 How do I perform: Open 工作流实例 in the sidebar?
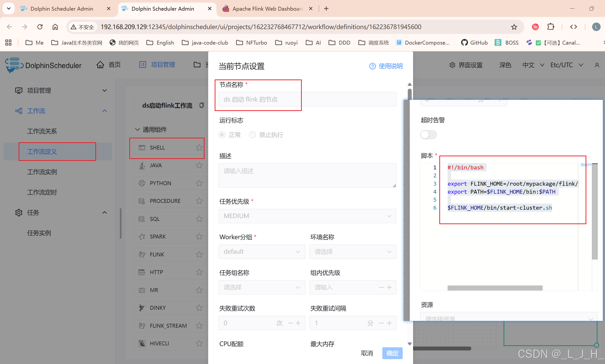tap(42, 172)
